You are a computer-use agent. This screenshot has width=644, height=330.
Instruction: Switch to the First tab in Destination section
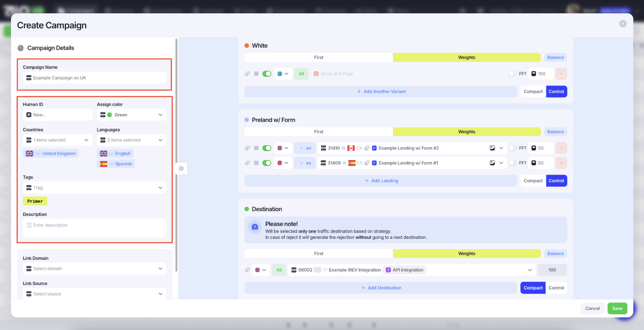coord(318,254)
